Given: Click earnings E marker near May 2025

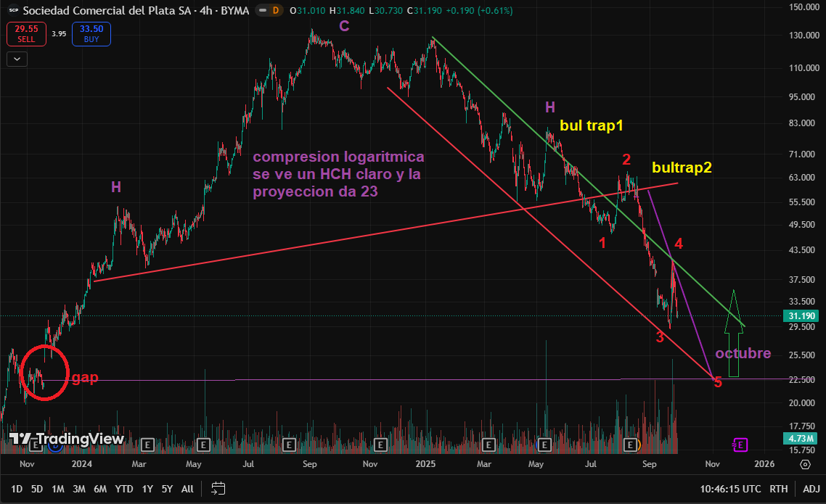Looking at the screenshot, I should pos(544,445).
